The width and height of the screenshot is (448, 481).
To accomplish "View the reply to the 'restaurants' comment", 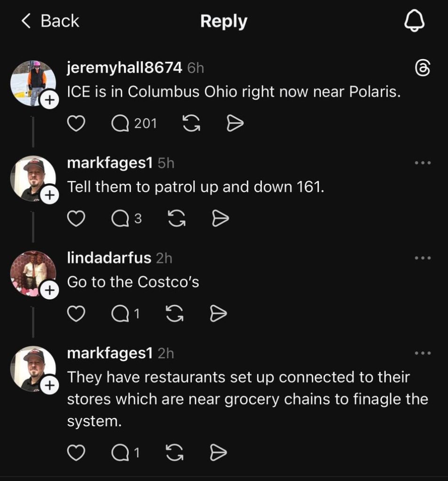I will tap(126, 453).
